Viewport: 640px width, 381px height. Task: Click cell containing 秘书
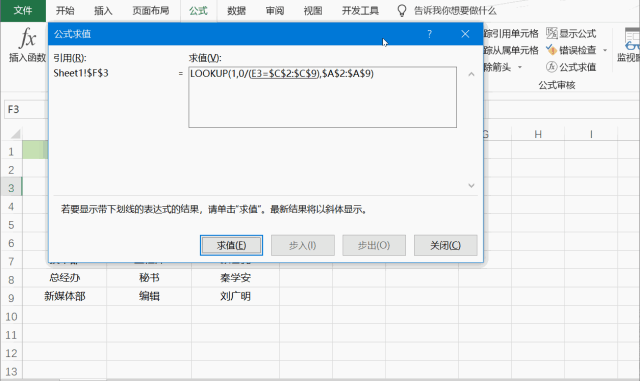(149, 278)
